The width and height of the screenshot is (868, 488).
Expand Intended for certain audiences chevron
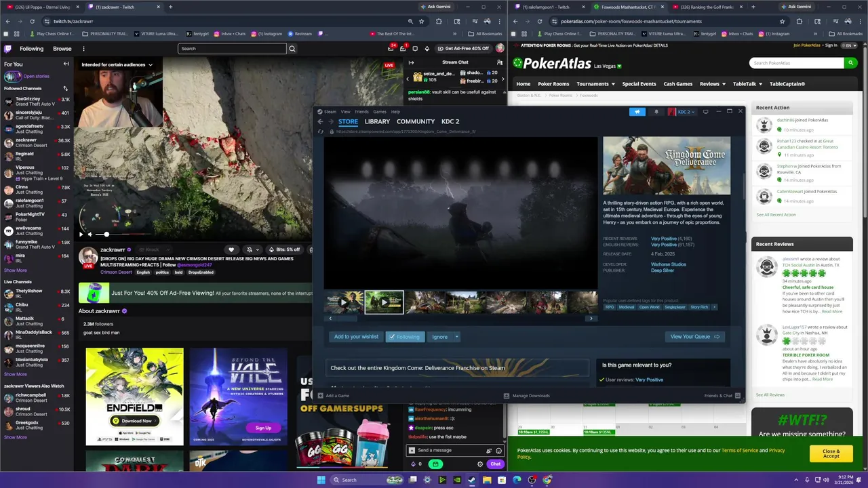151,65
